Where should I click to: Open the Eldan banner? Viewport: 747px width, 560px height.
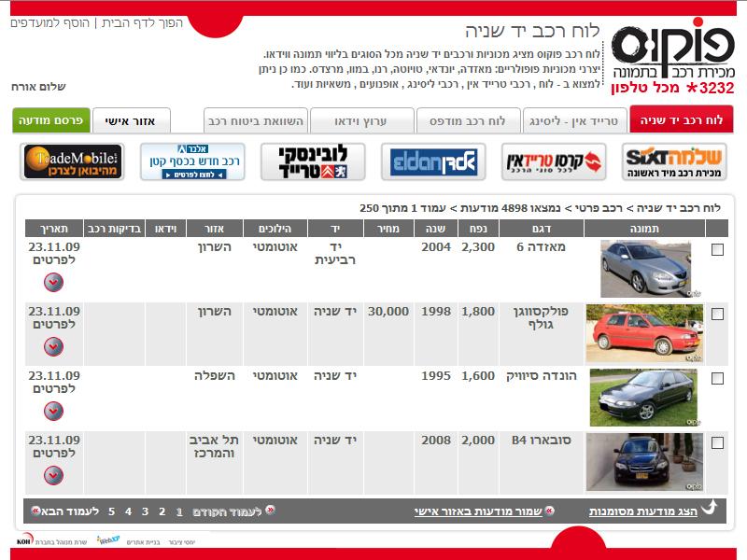click(433, 161)
